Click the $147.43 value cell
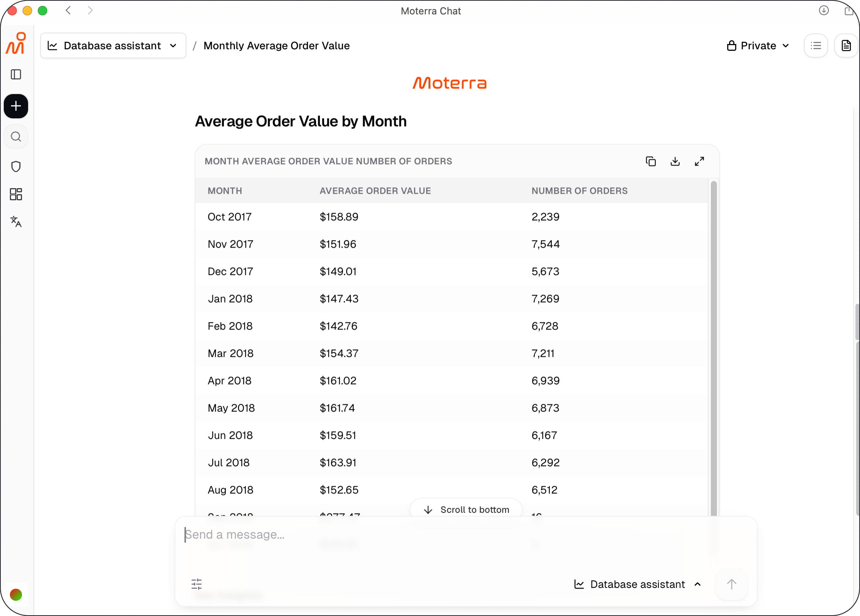860x616 pixels. coord(339,299)
